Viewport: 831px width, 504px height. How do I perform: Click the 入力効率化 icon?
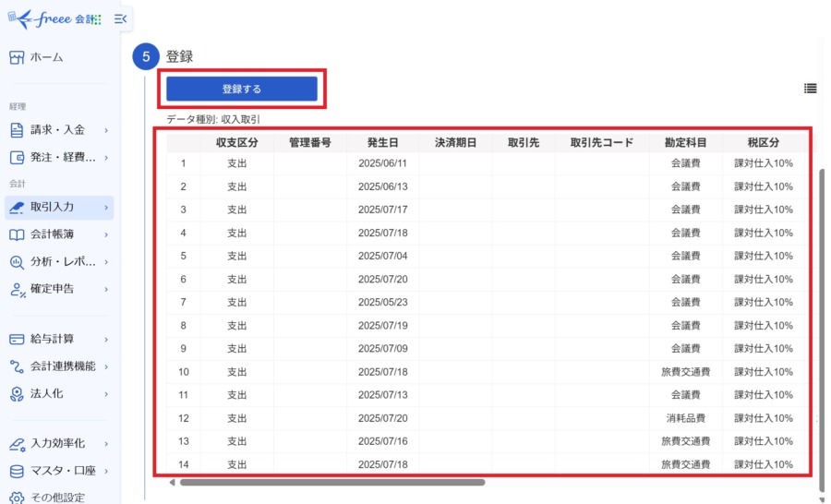coord(18,444)
